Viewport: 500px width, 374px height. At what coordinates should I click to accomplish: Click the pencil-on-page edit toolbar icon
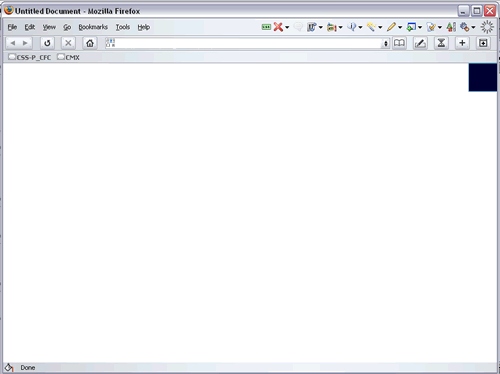click(420, 43)
